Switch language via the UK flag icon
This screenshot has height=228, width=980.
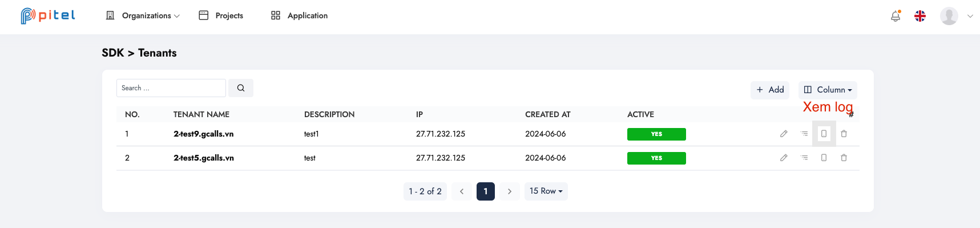click(x=920, y=16)
